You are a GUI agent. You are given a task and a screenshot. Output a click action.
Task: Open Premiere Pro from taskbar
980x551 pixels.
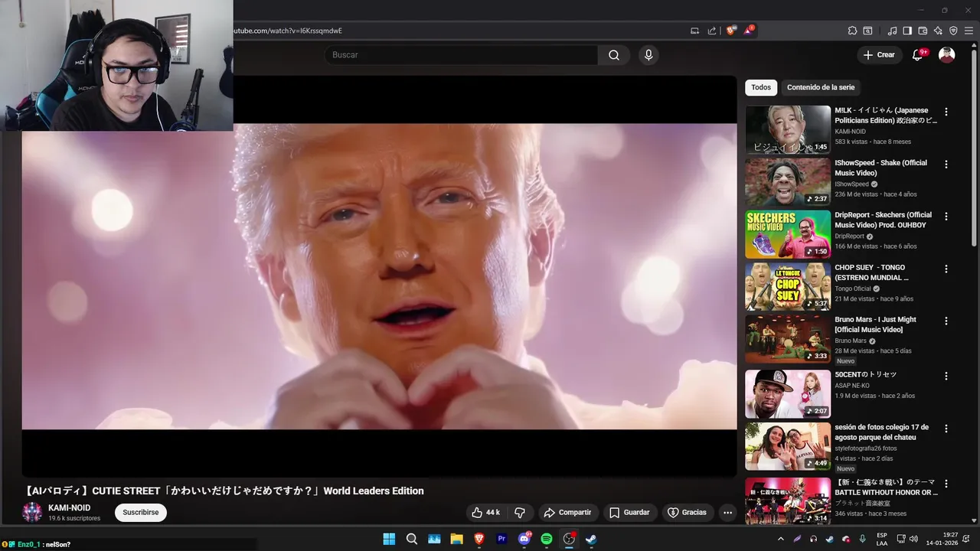click(x=501, y=539)
